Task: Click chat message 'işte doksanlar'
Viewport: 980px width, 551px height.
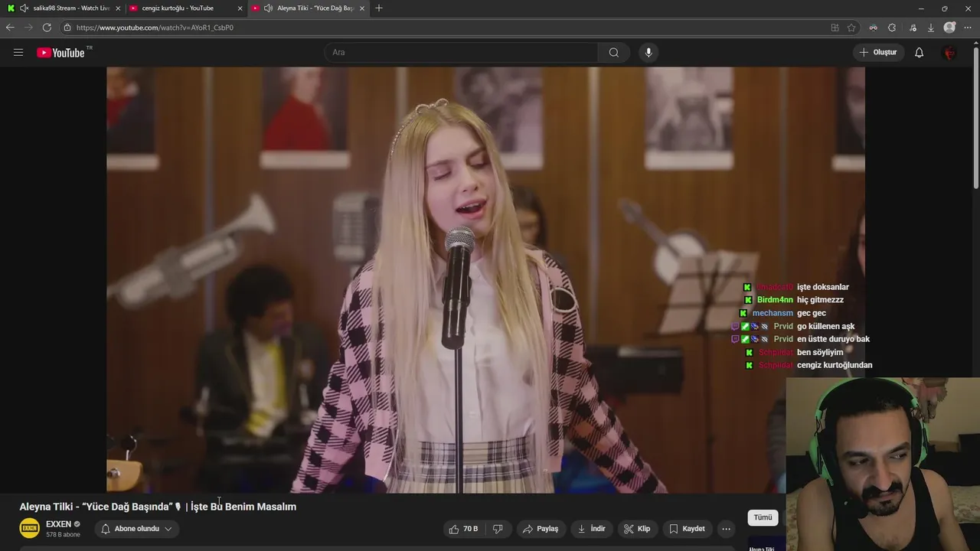Action: (823, 287)
